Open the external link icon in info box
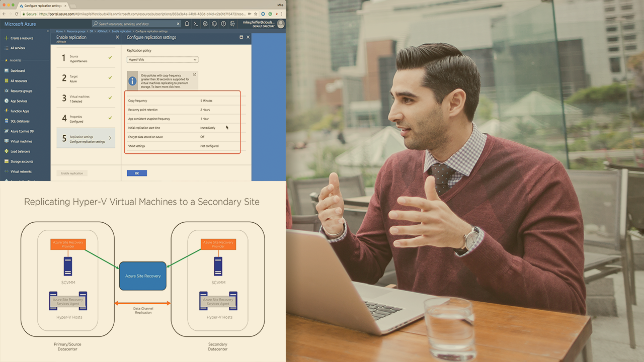644x362 pixels. click(x=194, y=74)
